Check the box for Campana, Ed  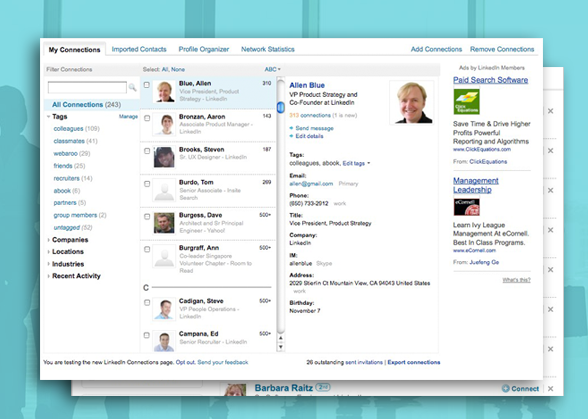[147, 335]
